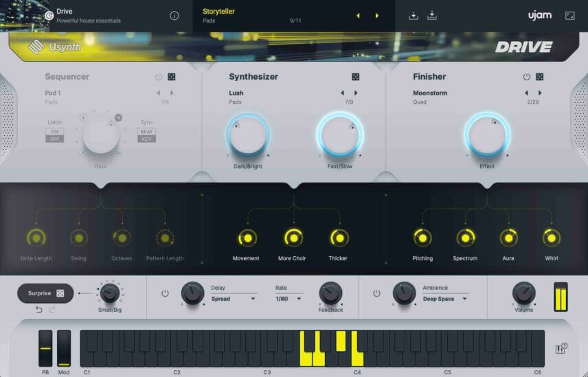Viewport: 588px width, 377px height.
Task: Click the save preset download icon
Action: pyautogui.click(x=414, y=16)
